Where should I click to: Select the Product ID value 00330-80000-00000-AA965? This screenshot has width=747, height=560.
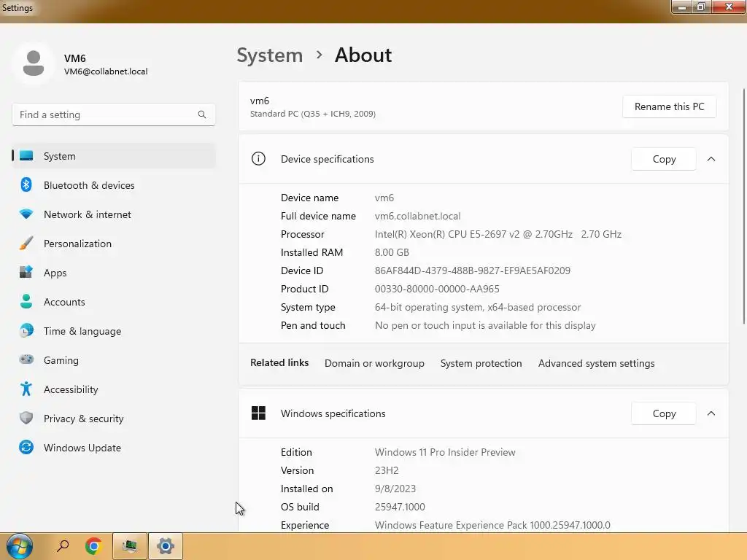(x=437, y=289)
